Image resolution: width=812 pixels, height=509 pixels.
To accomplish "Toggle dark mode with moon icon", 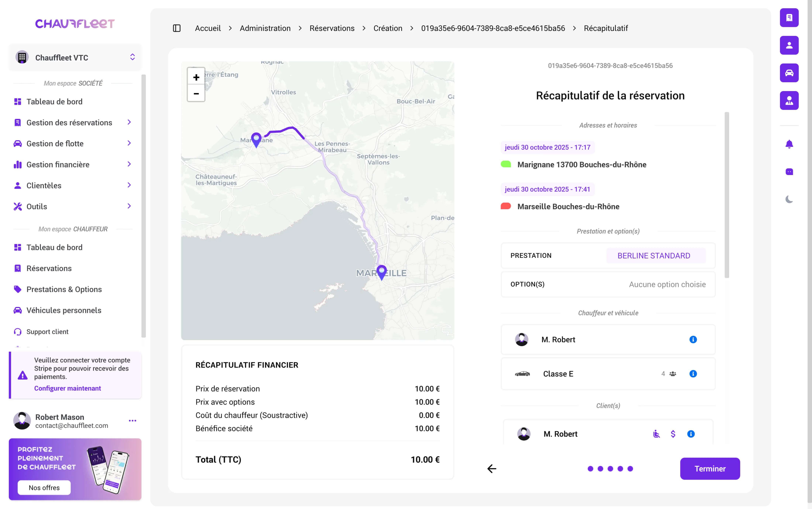I will [x=789, y=199].
